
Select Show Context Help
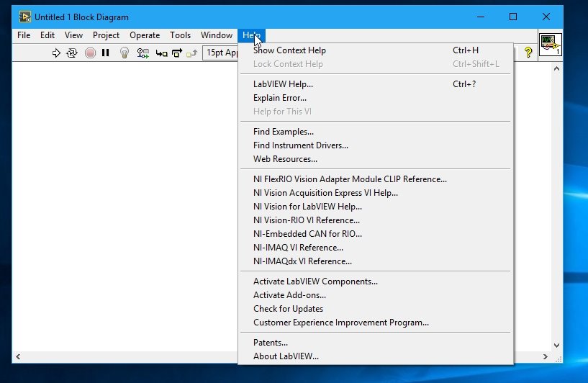pos(376,50)
